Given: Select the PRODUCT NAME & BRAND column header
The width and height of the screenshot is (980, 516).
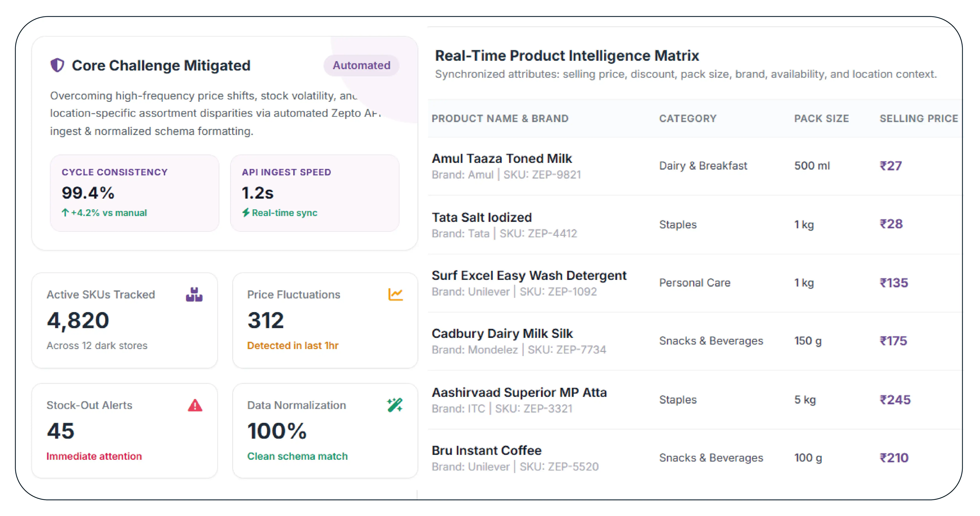Looking at the screenshot, I should click(500, 119).
